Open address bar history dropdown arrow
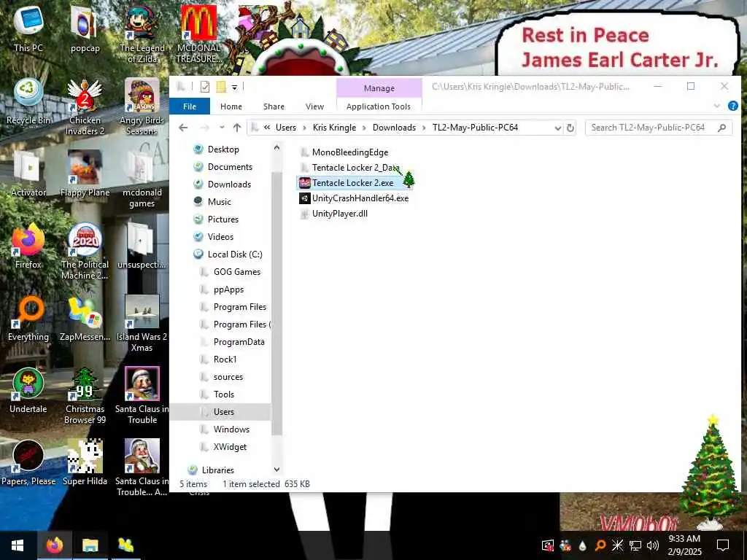Image resolution: width=747 pixels, height=560 pixels. click(557, 128)
